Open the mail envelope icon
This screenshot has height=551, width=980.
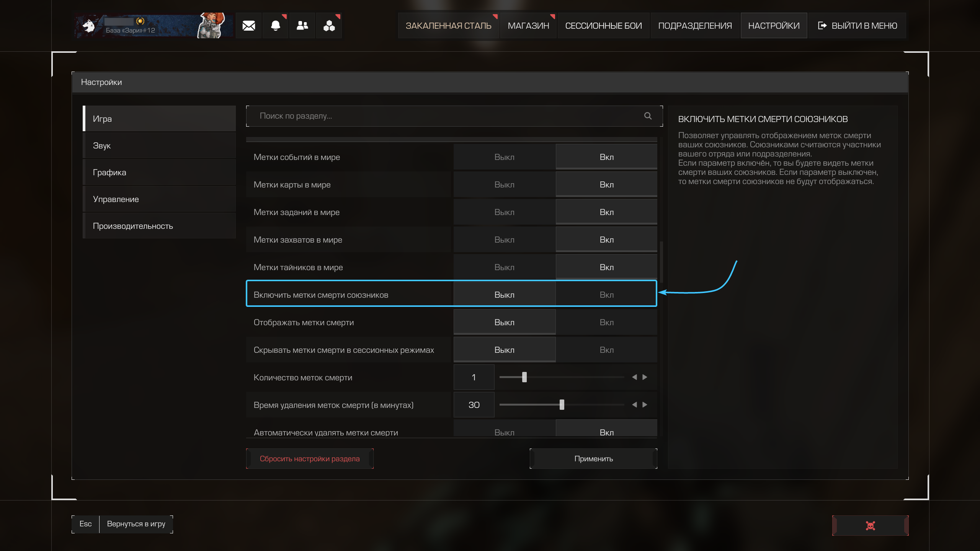coord(248,26)
